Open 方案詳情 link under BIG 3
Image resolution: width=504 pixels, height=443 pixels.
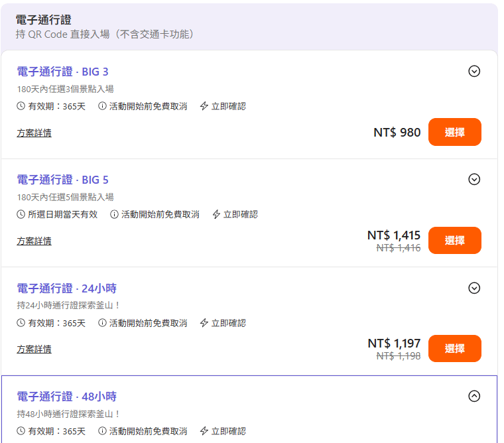click(34, 133)
